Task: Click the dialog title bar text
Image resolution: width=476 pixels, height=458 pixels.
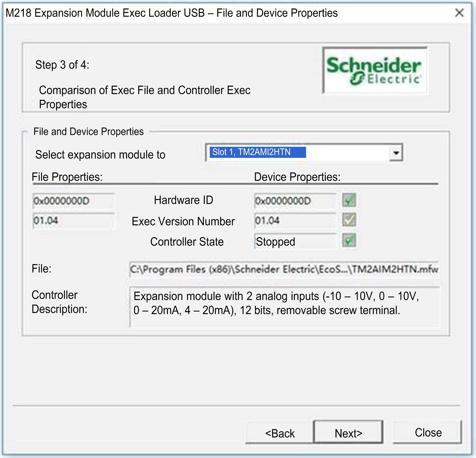Action: tap(172, 13)
